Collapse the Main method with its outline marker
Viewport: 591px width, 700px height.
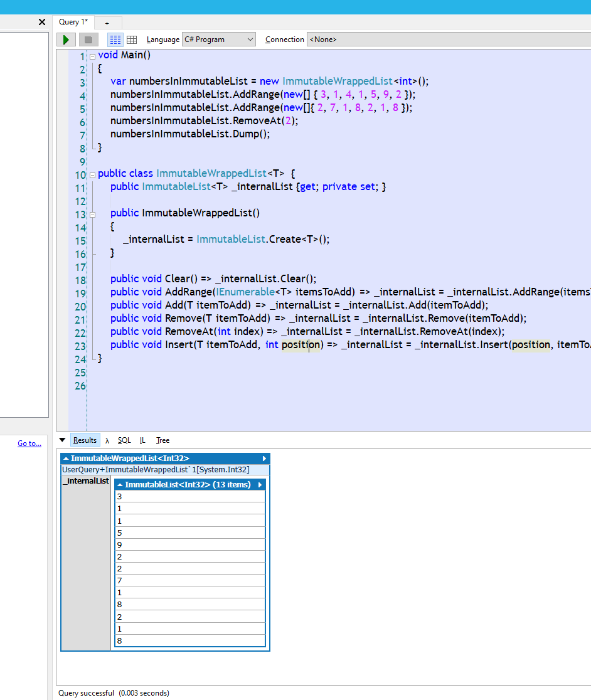92,55
